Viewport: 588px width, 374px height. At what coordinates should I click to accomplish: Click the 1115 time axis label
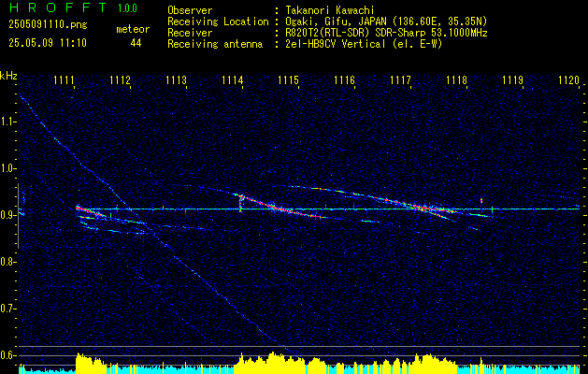coord(288,79)
